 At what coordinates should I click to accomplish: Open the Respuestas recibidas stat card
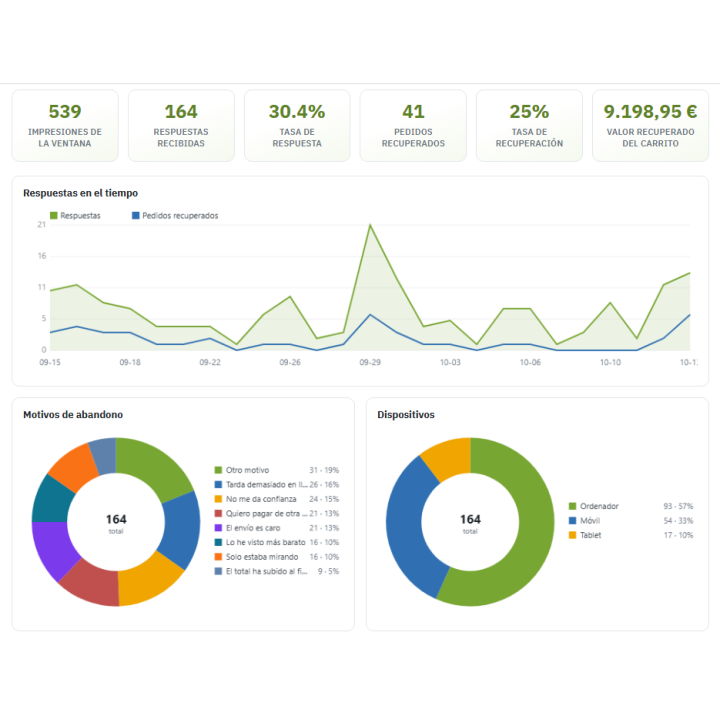(181, 125)
